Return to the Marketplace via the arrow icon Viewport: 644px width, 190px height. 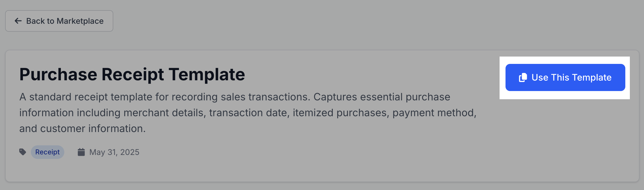pyautogui.click(x=18, y=21)
